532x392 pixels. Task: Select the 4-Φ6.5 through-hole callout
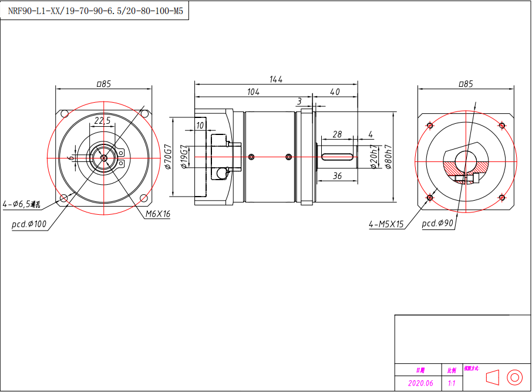(22, 205)
